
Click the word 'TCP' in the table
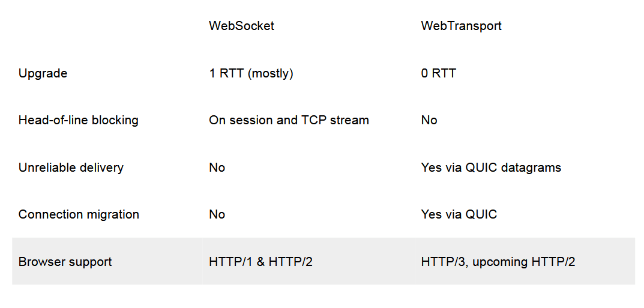tap(318, 120)
